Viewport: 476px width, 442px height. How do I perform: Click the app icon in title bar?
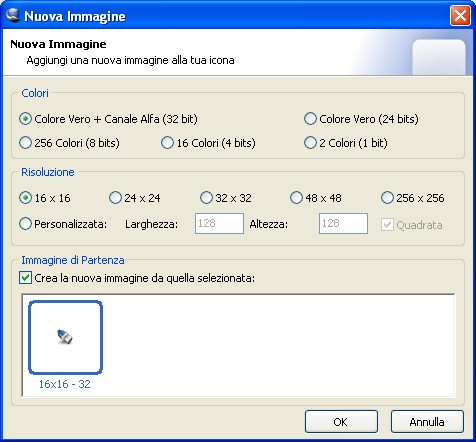[x=13, y=15]
